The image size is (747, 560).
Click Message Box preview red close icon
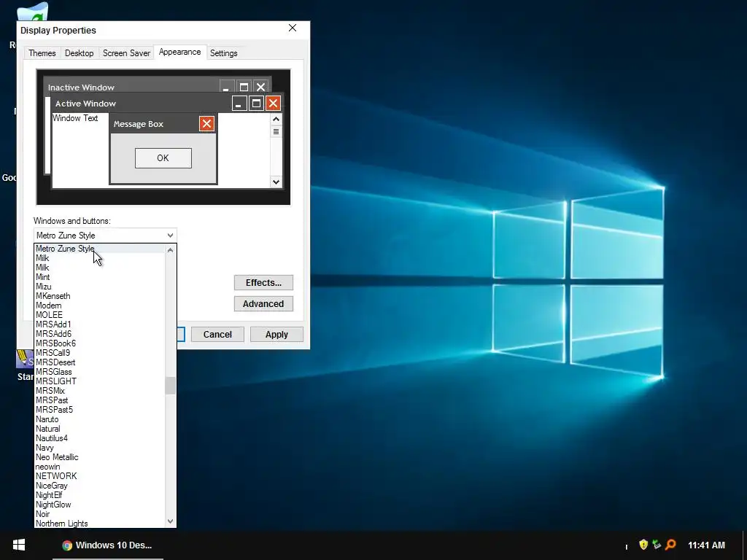pos(206,124)
